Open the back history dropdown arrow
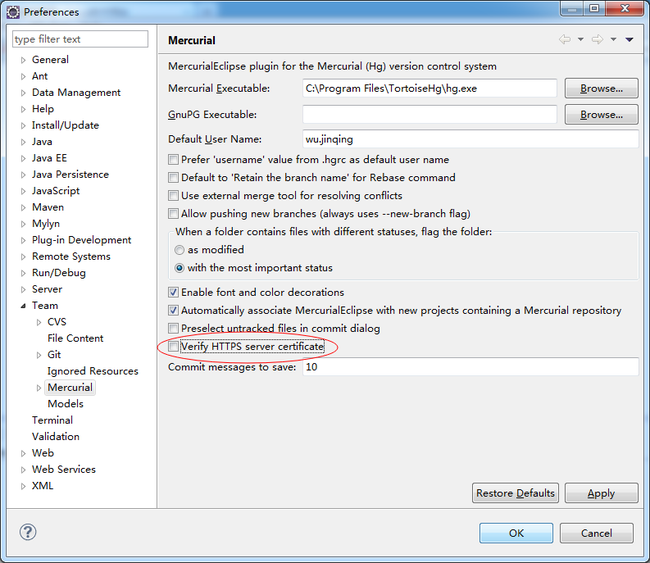The height and width of the screenshot is (563, 650). [581, 39]
